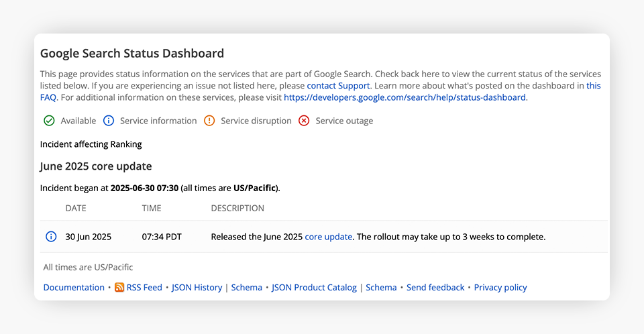
Task: View the JSON History link
Action: click(x=197, y=287)
